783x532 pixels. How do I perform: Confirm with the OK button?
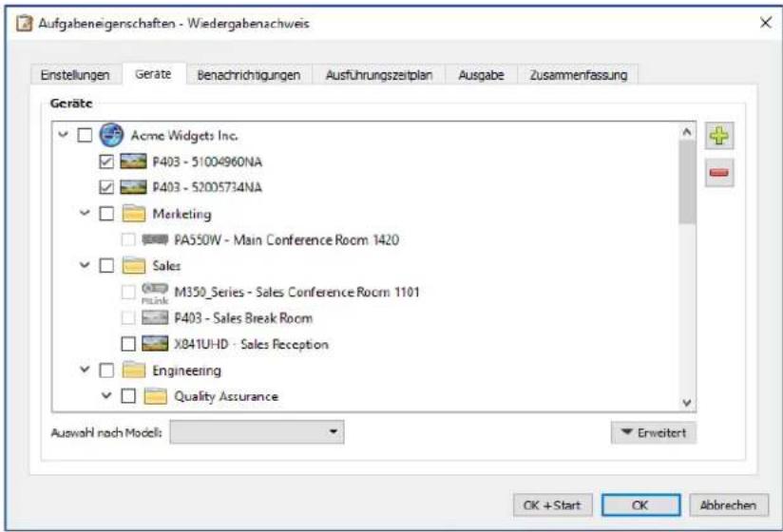point(640,505)
